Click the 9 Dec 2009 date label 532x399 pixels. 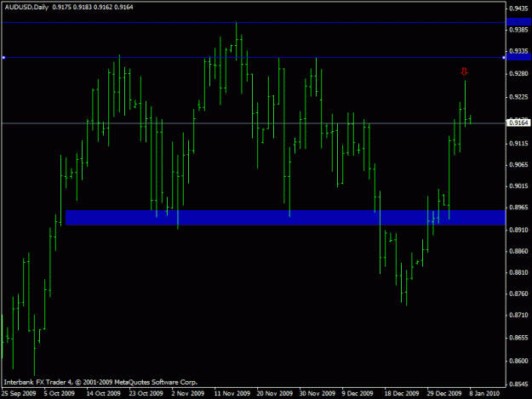357,393
